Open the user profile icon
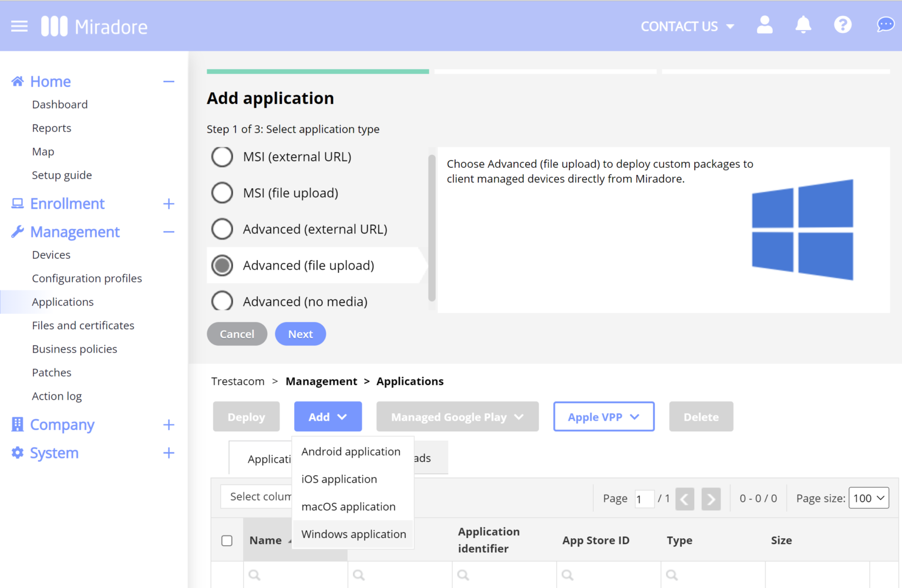Viewport: 902px width, 588px height. point(765,25)
